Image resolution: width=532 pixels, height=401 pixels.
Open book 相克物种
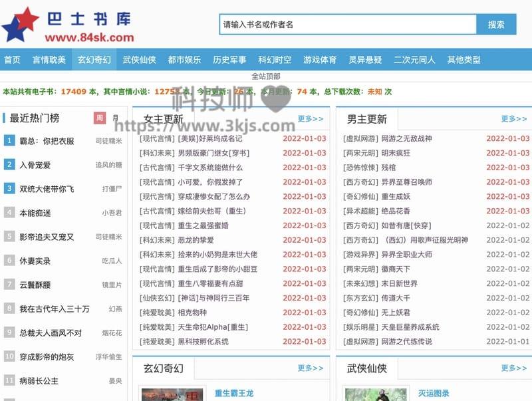(x=192, y=313)
